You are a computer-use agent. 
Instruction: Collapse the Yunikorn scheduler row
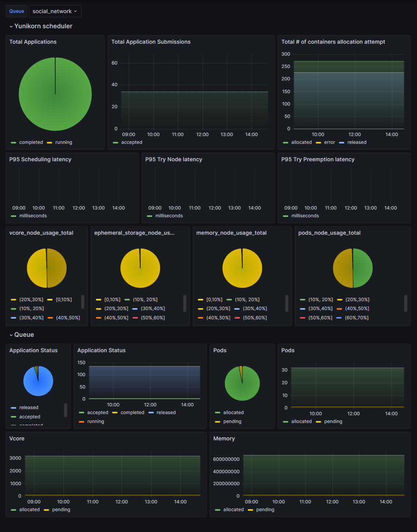[x=43, y=26]
